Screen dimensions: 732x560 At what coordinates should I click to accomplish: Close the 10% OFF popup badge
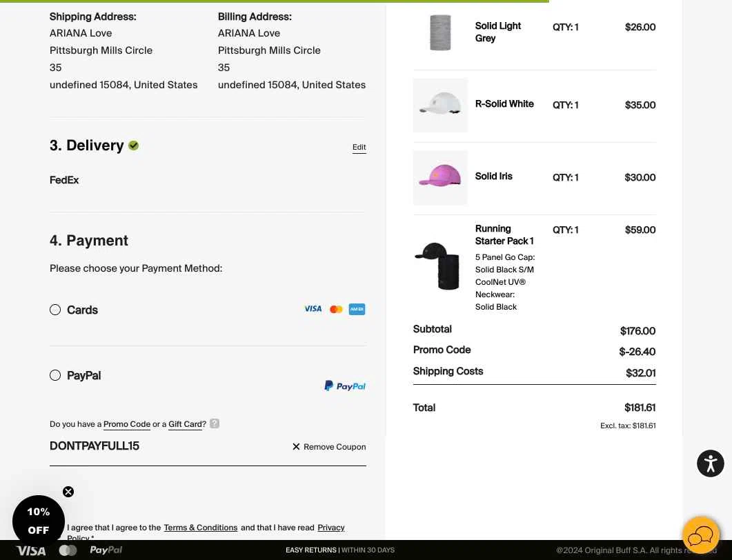pos(68,492)
